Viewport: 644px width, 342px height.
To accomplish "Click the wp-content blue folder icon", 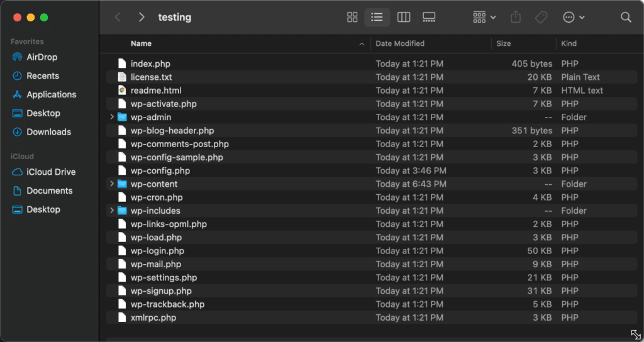I will [122, 184].
